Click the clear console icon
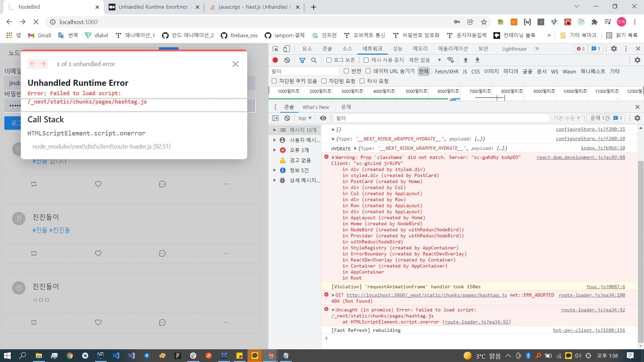The height and width of the screenshot is (362, 644). (x=287, y=118)
